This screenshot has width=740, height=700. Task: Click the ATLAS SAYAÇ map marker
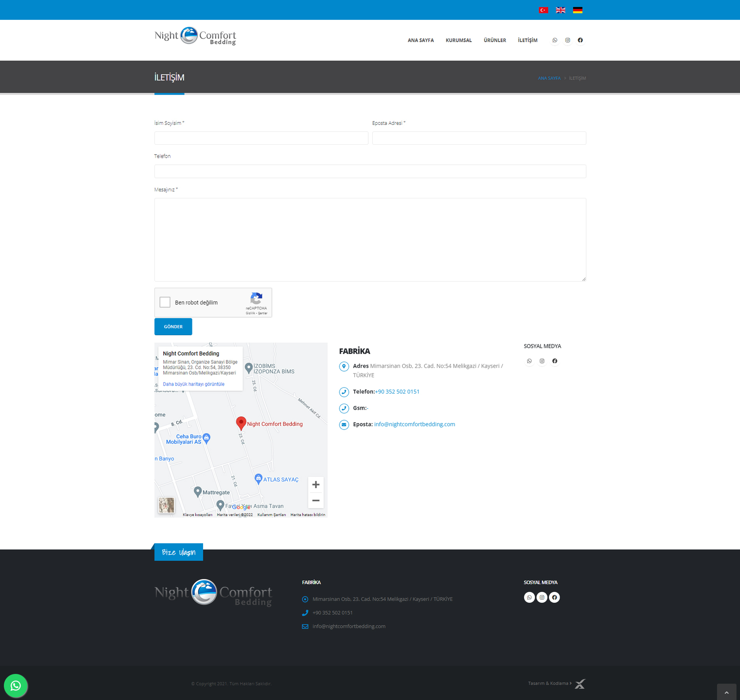259,479
